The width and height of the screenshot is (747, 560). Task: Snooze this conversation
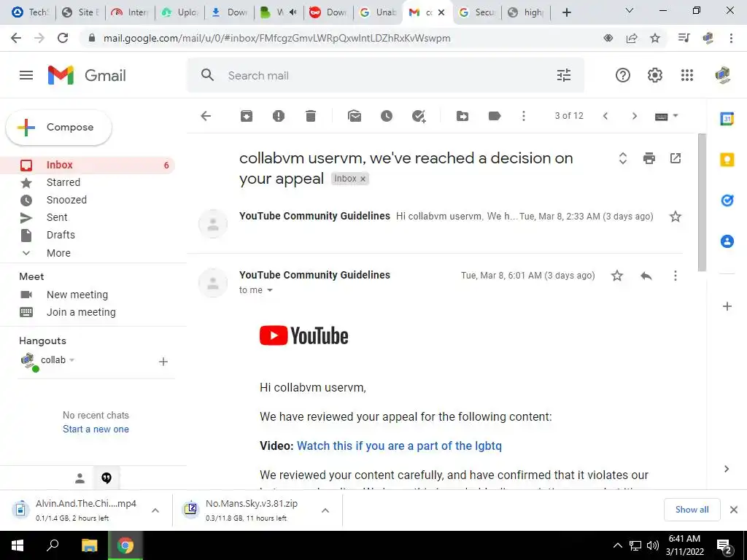387,116
